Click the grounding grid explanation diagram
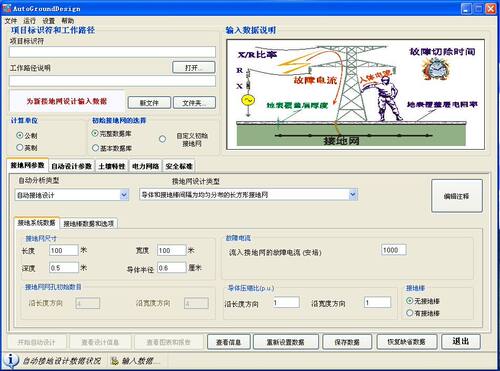 (x=356, y=94)
